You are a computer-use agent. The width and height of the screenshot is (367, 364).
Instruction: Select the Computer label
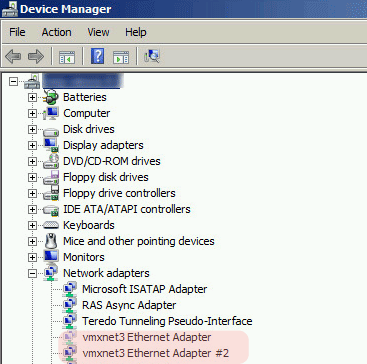coord(87,113)
